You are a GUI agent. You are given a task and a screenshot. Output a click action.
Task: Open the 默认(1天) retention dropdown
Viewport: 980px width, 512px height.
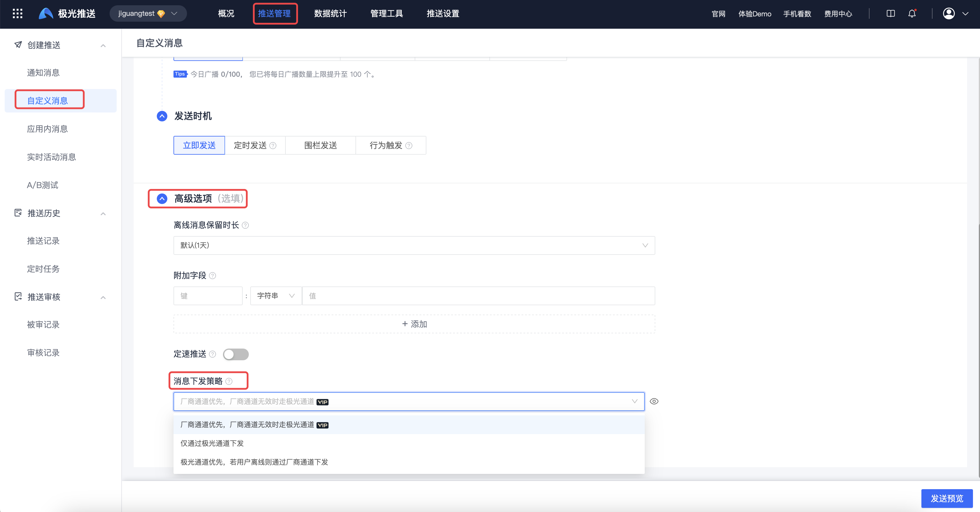[x=414, y=245]
